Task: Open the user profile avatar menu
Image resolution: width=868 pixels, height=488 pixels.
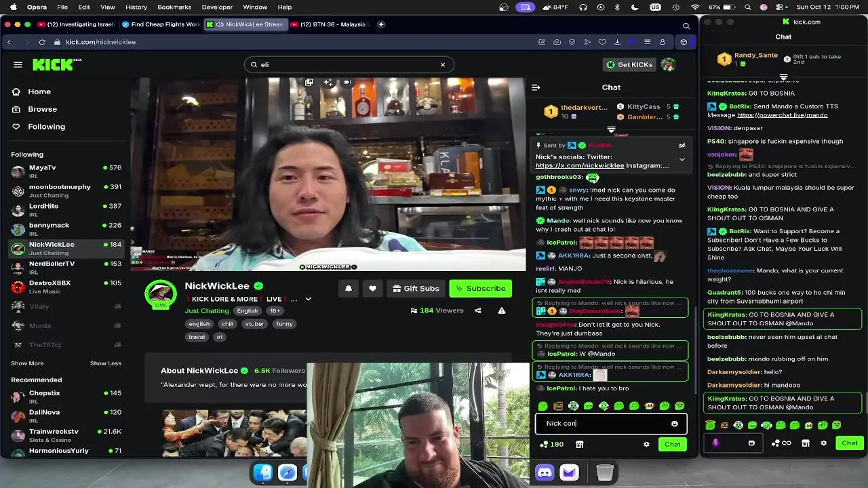Action: (669, 64)
